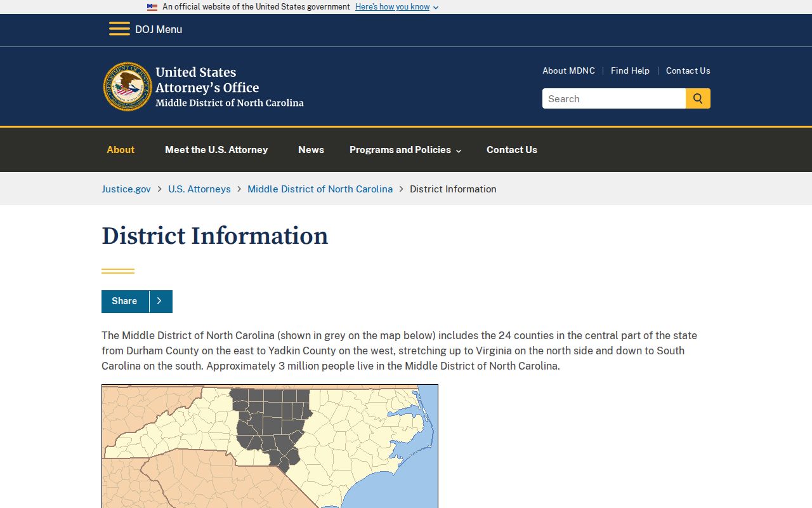Click the North Carolina district map image
The image size is (812, 508).
click(x=270, y=446)
